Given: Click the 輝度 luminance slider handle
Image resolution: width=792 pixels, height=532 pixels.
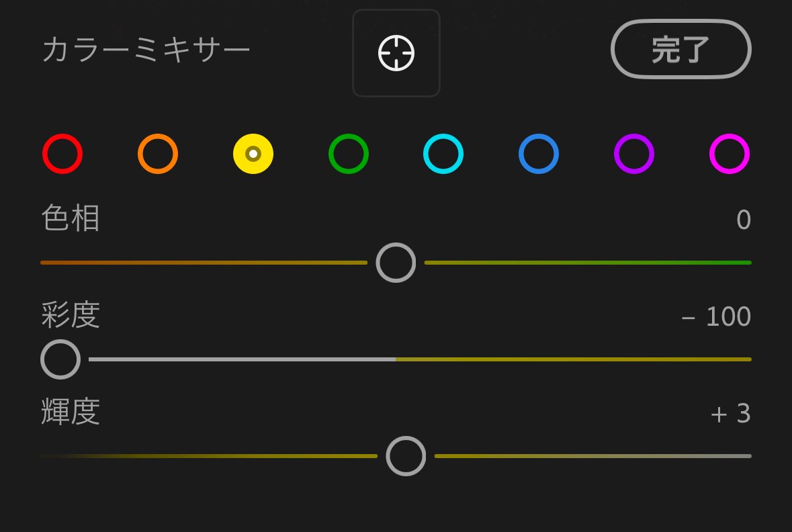Looking at the screenshot, I should pos(406,456).
